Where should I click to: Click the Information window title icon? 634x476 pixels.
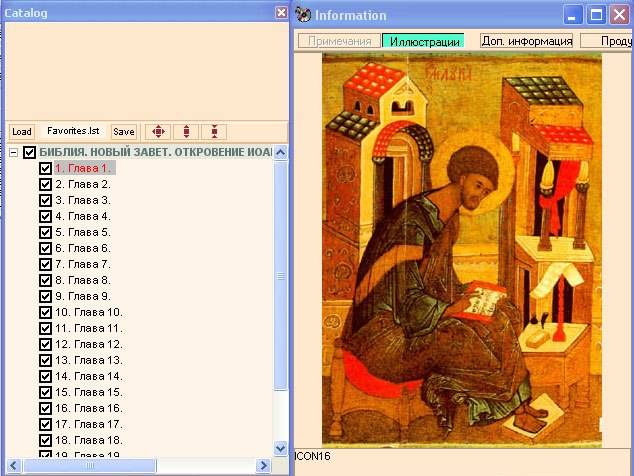point(303,15)
